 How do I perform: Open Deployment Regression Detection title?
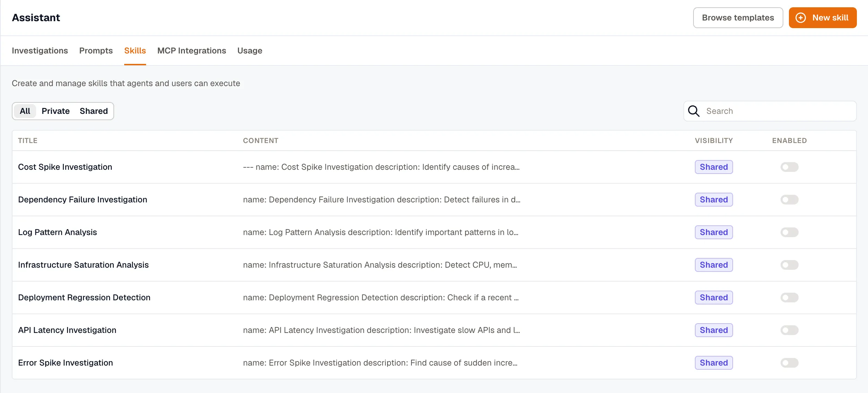[x=84, y=298]
